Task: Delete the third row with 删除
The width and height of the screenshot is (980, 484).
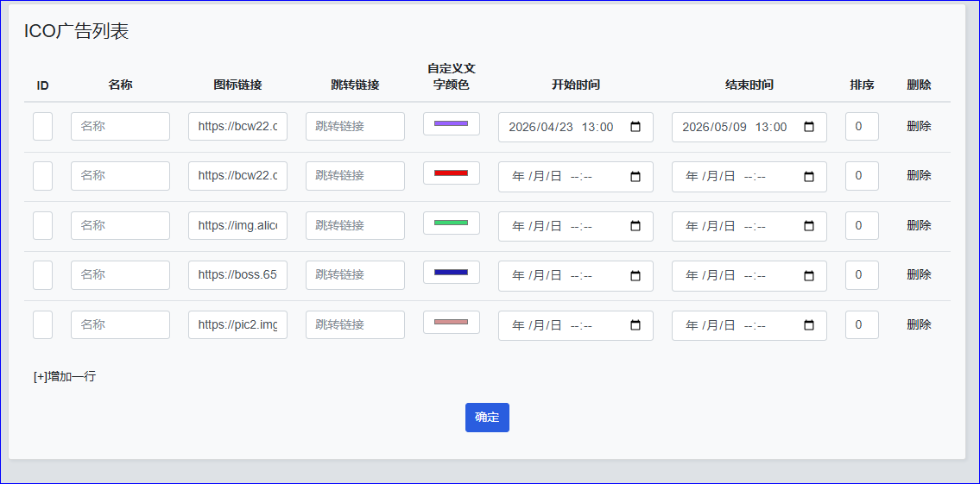Action: pos(919,225)
